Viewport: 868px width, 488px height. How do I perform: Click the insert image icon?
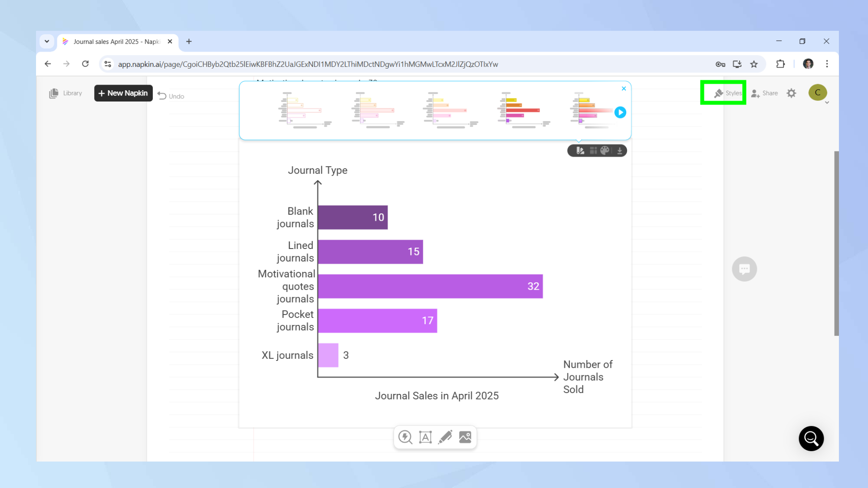(465, 437)
